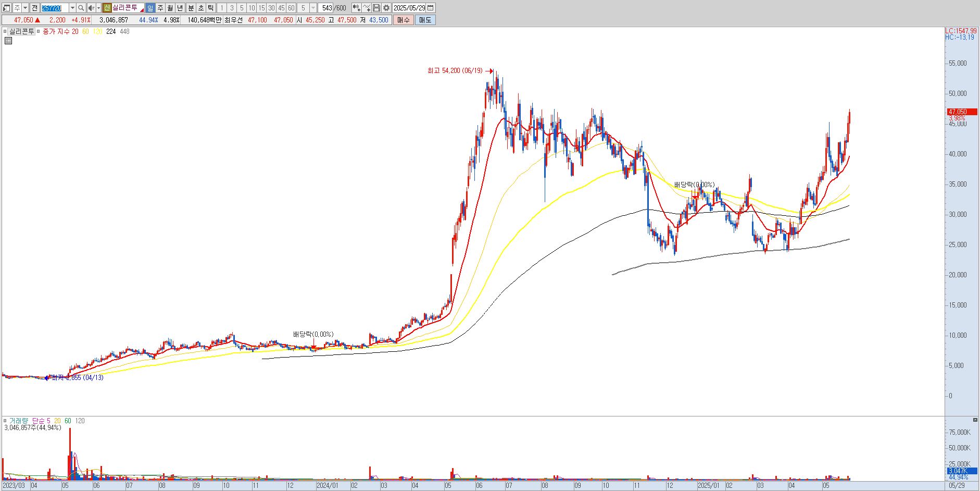
Task: Open the stock search magnifier
Action: tap(81, 8)
